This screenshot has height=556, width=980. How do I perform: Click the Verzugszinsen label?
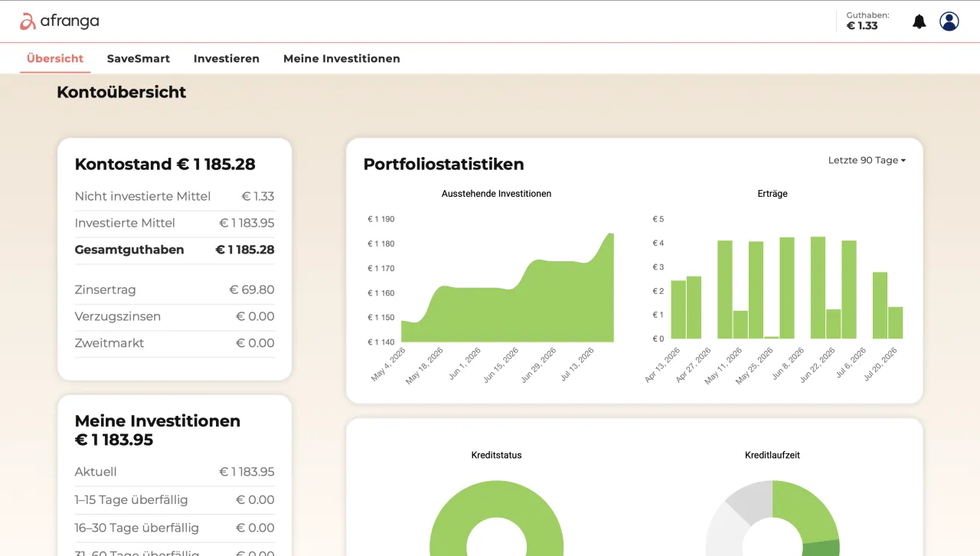coord(117,316)
